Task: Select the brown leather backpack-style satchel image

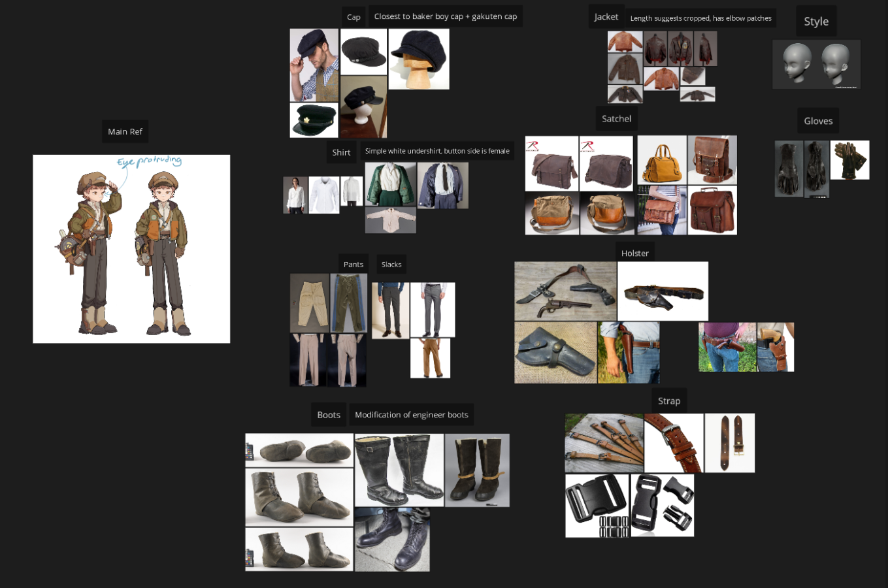Action: (712, 160)
